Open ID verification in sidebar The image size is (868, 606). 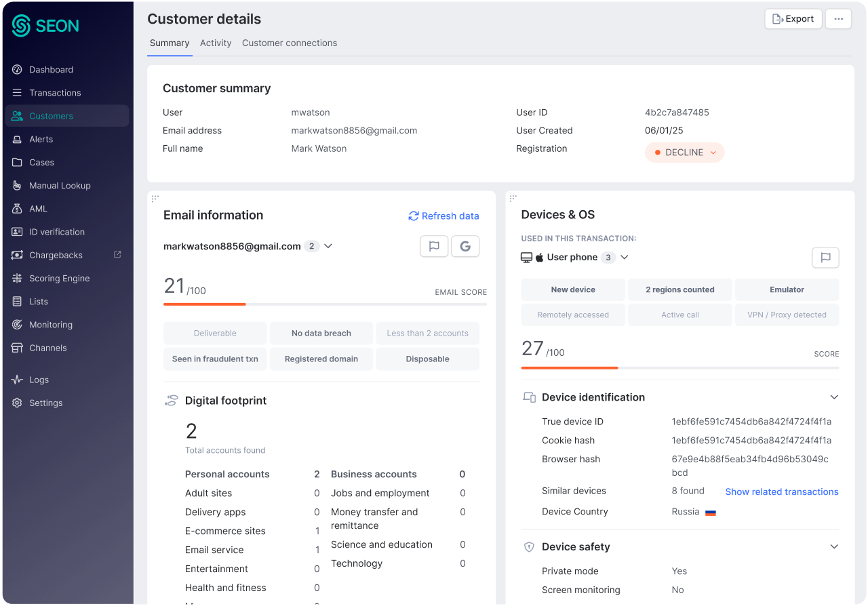56,232
